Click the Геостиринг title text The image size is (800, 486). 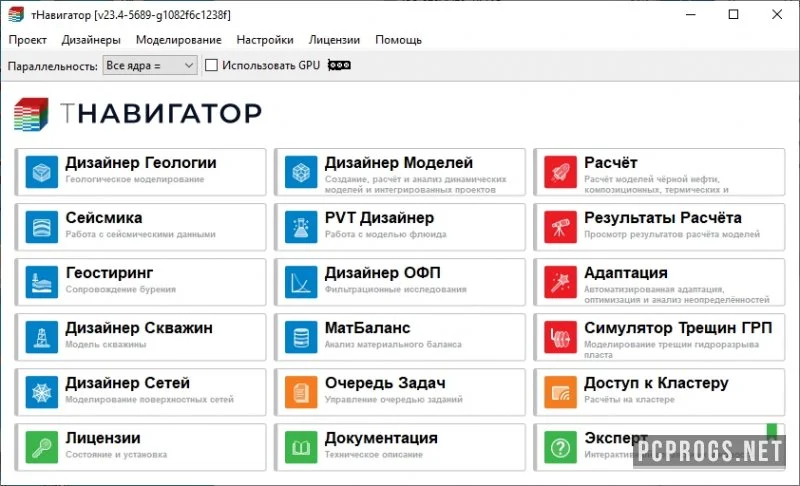click(x=109, y=273)
